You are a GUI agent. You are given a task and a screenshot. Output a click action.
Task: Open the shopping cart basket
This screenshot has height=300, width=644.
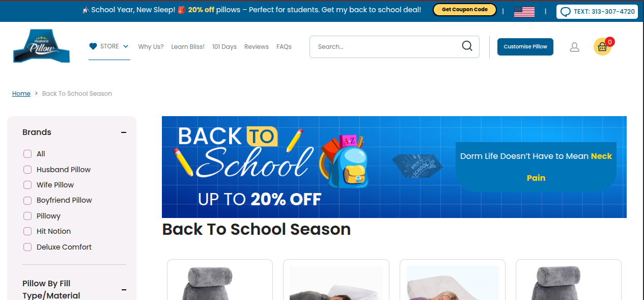[603, 47]
